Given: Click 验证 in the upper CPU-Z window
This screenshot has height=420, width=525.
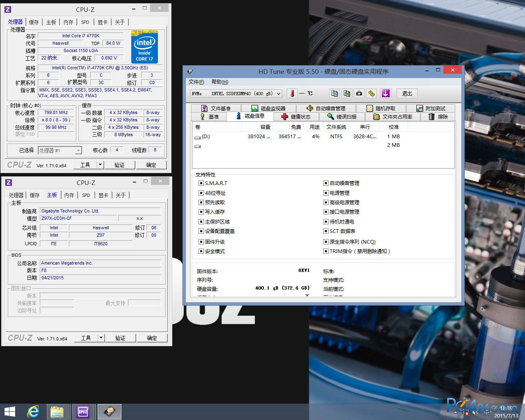Looking at the screenshot, I should click(119, 165).
